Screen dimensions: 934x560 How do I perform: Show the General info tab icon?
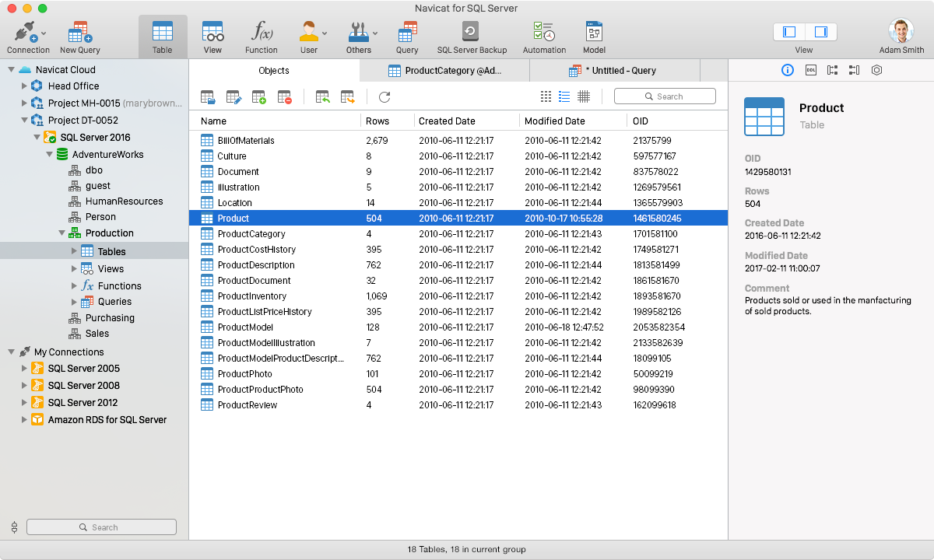pos(787,70)
